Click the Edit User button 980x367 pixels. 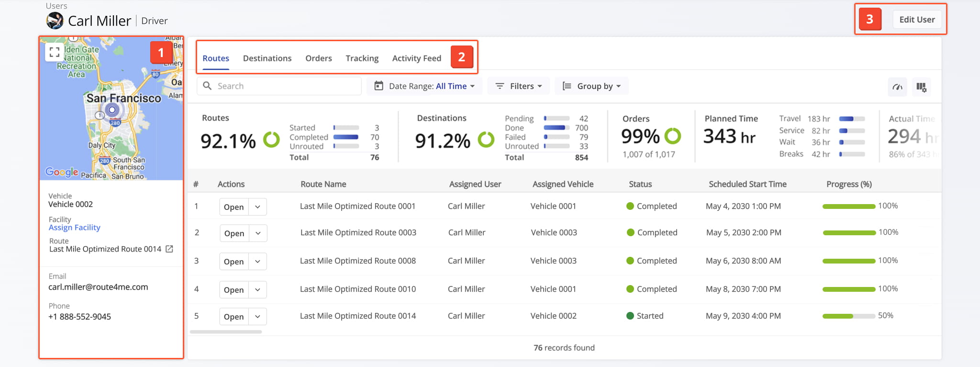(x=916, y=20)
